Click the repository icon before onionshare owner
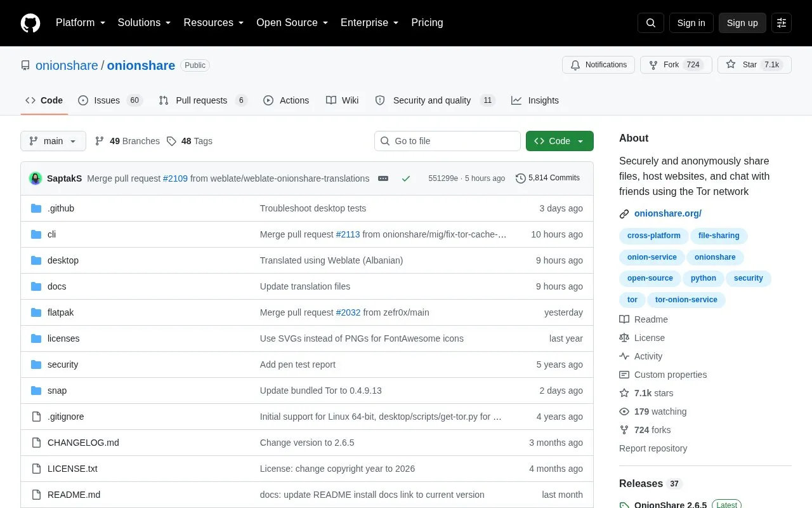Screen dimensions: 812x508 (x=25, y=65)
